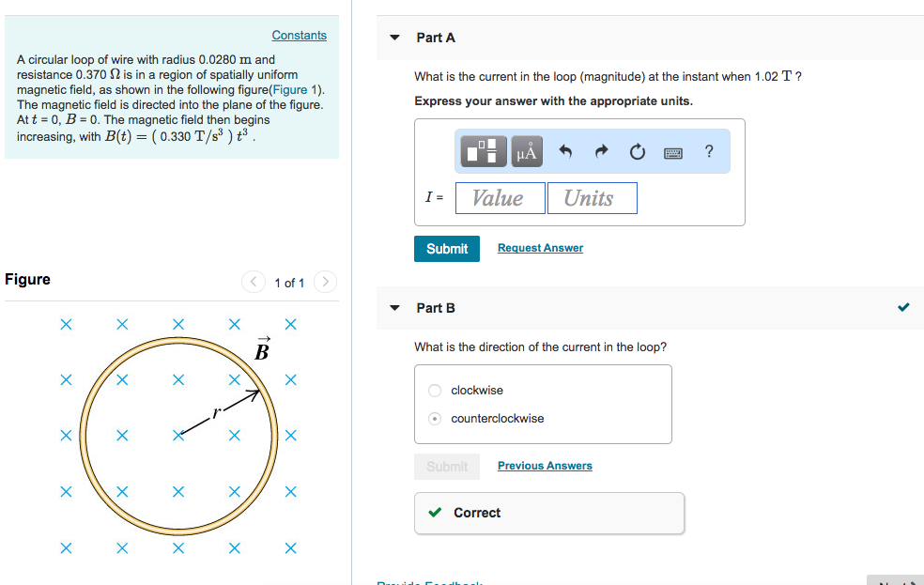Click the Units input field
The image size is (924, 585).
(592, 197)
